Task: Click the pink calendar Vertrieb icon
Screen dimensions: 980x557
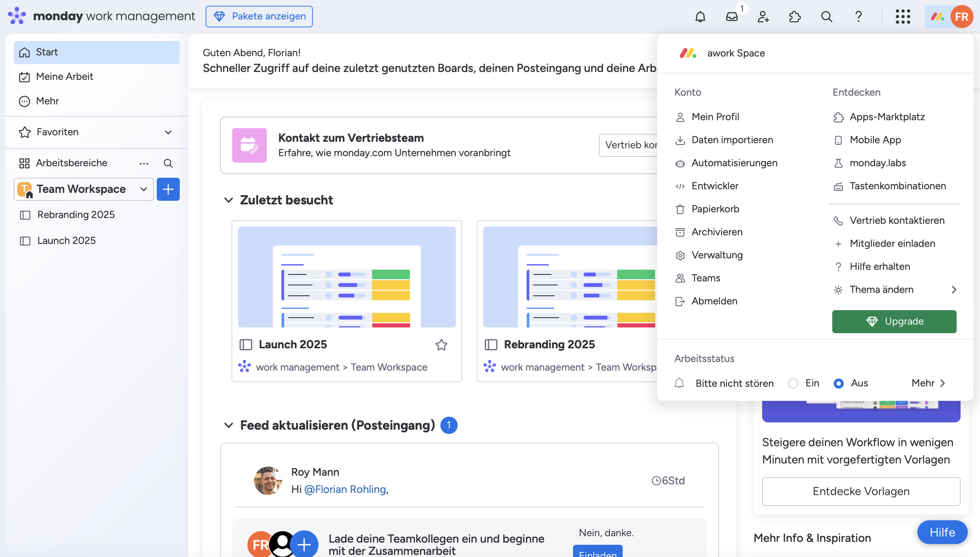Action: click(x=249, y=145)
